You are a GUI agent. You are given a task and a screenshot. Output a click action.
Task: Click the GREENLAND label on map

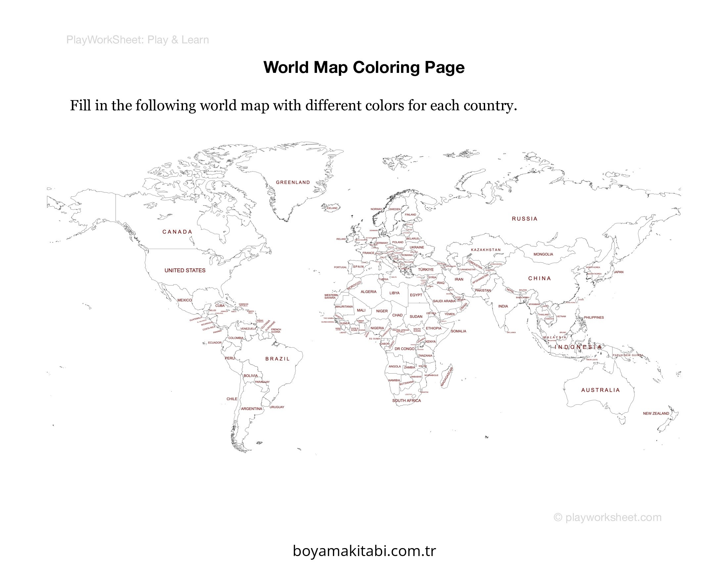tap(293, 182)
